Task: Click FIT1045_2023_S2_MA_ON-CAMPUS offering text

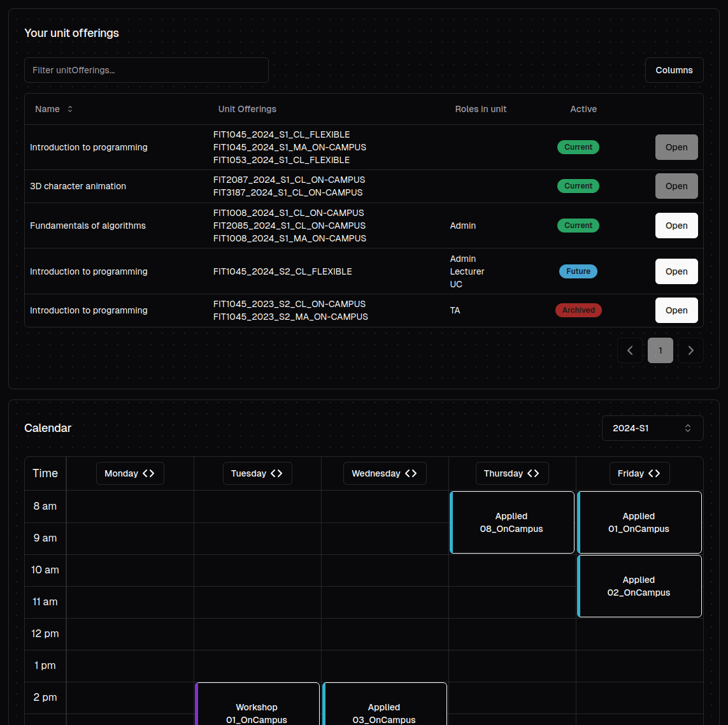Action: click(290, 317)
